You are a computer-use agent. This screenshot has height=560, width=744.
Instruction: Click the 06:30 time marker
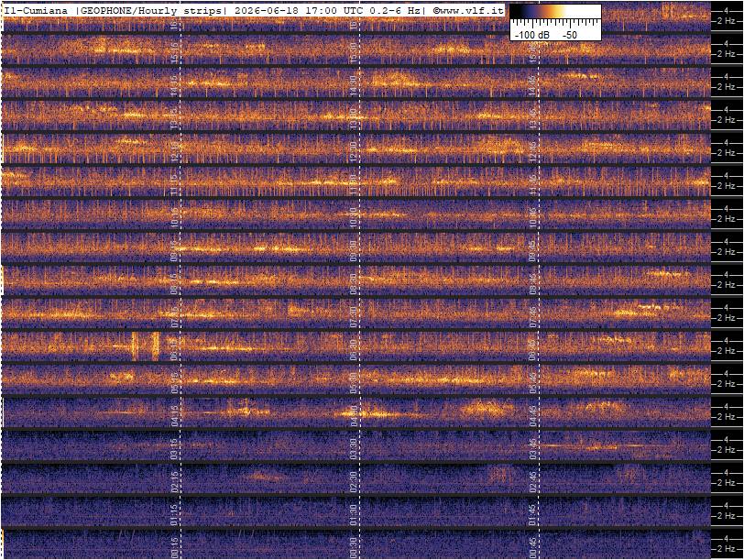[353, 350]
